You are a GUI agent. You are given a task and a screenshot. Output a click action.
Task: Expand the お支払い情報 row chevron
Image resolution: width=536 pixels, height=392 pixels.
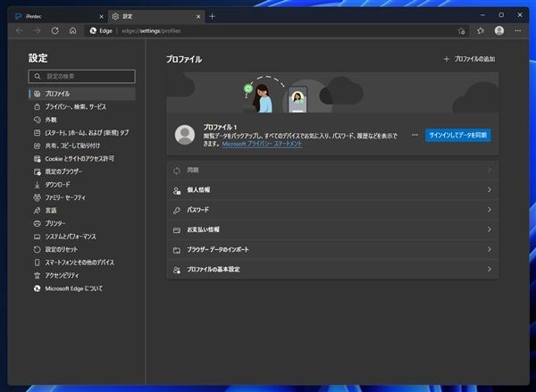click(x=489, y=229)
